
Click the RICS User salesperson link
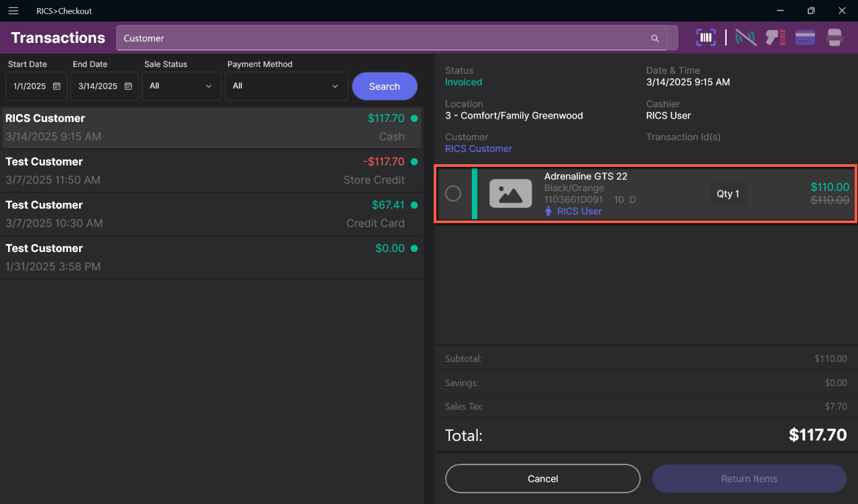579,211
